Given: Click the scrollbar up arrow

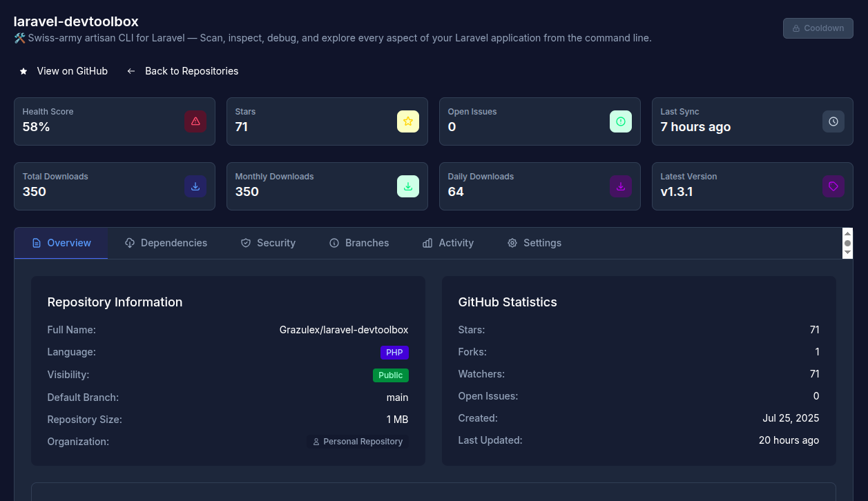Looking at the screenshot, I should pos(848,233).
